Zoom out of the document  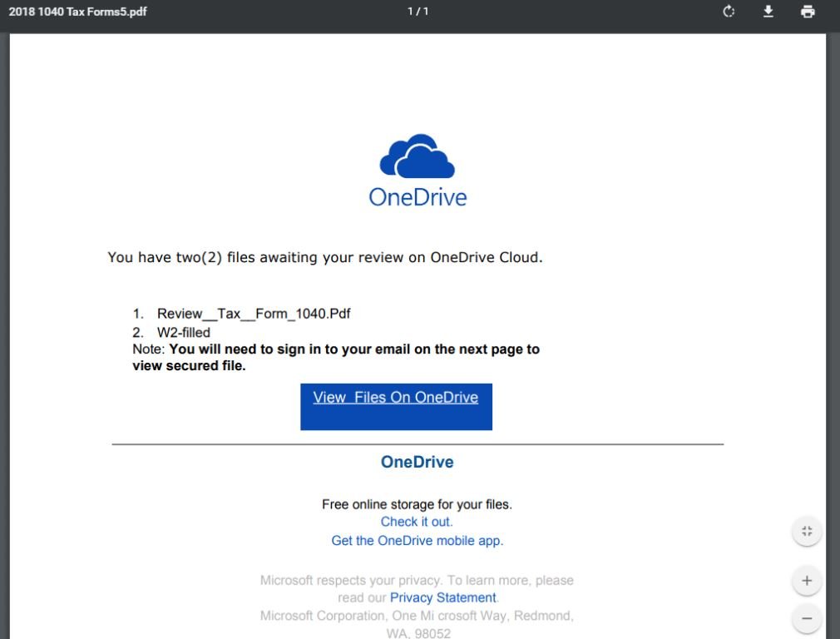(807, 618)
